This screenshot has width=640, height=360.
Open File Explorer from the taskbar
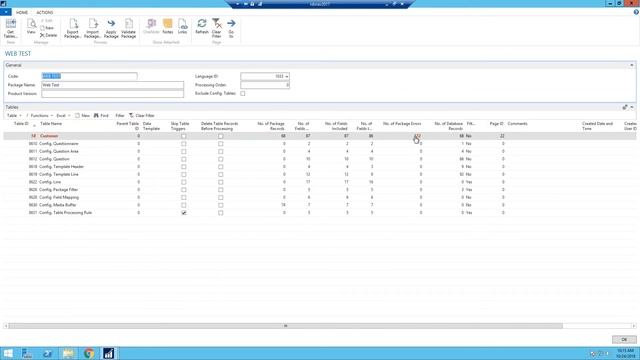coord(68,353)
